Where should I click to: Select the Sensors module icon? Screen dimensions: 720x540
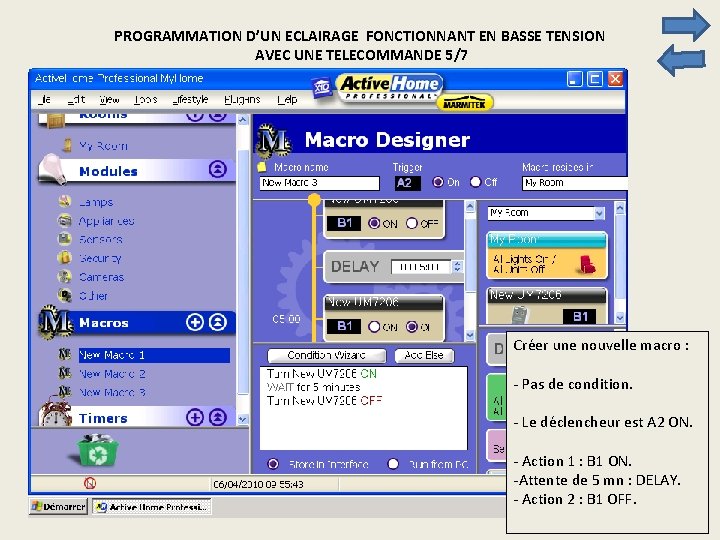click(65, 239)
